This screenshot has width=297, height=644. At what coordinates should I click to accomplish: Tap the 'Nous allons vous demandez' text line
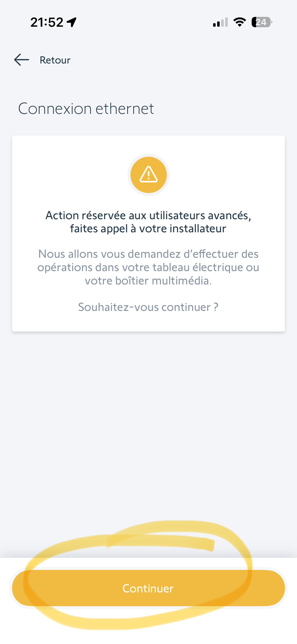coord(148,254)
